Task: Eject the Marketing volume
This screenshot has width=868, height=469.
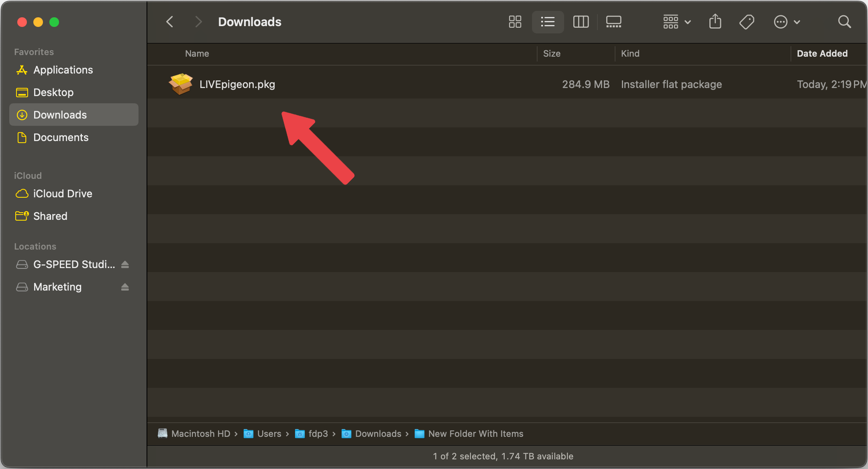Action: point(125,287)
